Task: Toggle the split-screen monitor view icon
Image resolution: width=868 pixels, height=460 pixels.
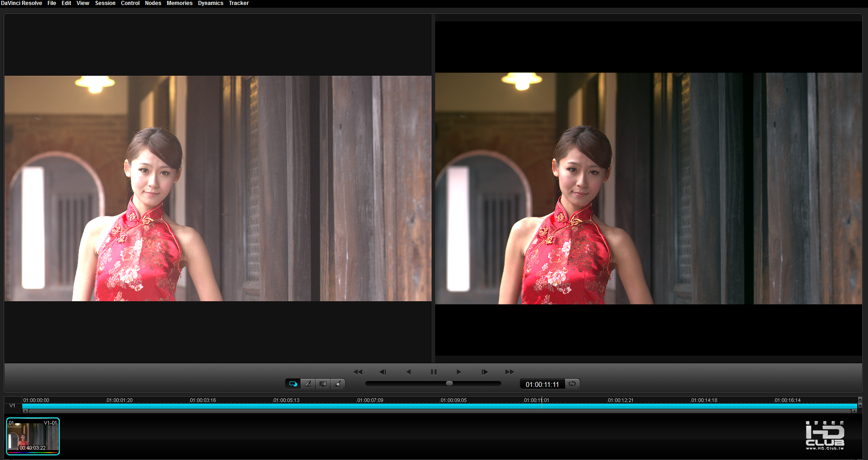Action: (x=323, y=384)
